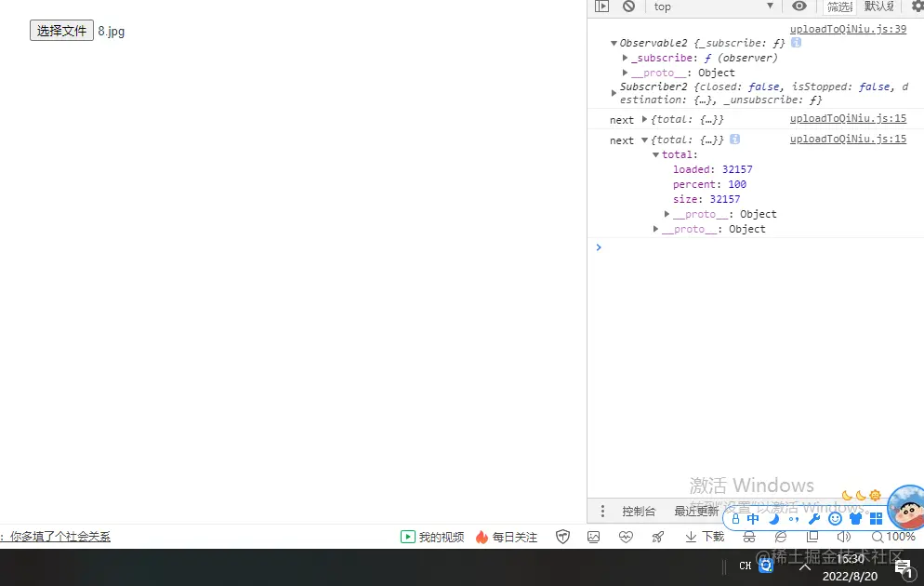The width and height of the screenshot is (924, 586).
Task: Focus the 筛选 filter input field
Action: [x=839, y=7]
